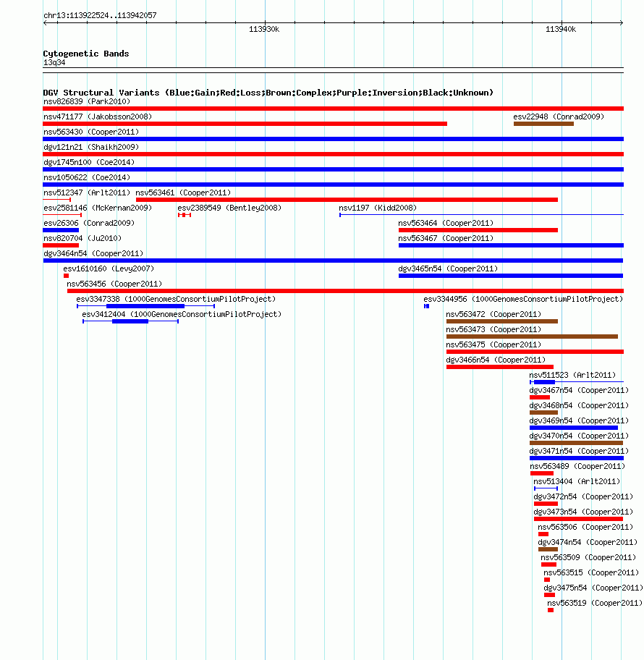Click the dgv3471n54 (Cooper2011) label
Viewport: 644px width, 660px height.
[x=579, y=451]
